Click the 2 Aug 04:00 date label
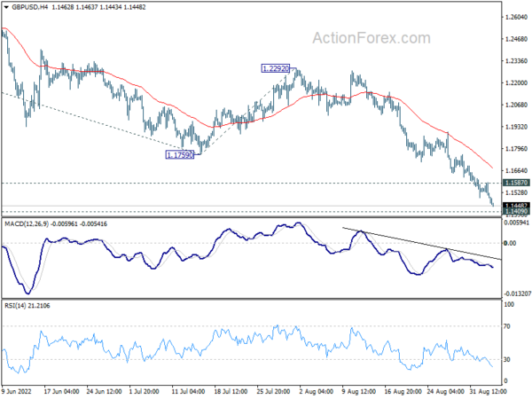Image resolution: width=532 pixels, height=399 pixels. tap(317, 391)
